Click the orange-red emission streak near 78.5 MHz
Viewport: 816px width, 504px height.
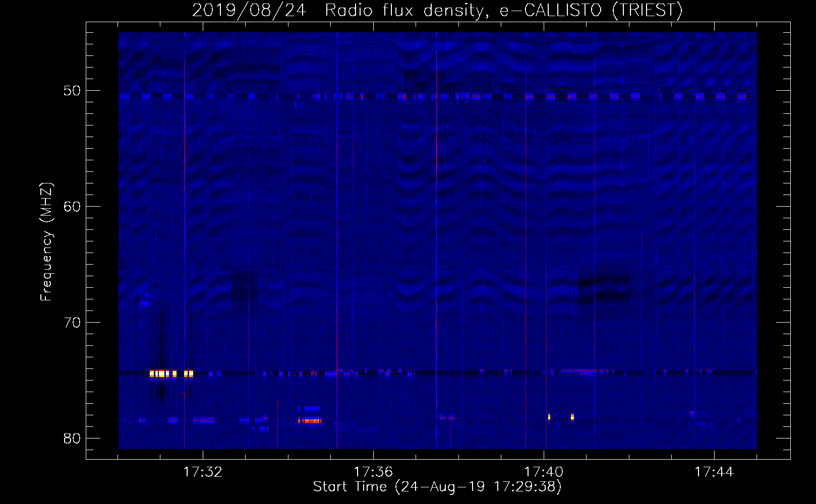point(310,421)
